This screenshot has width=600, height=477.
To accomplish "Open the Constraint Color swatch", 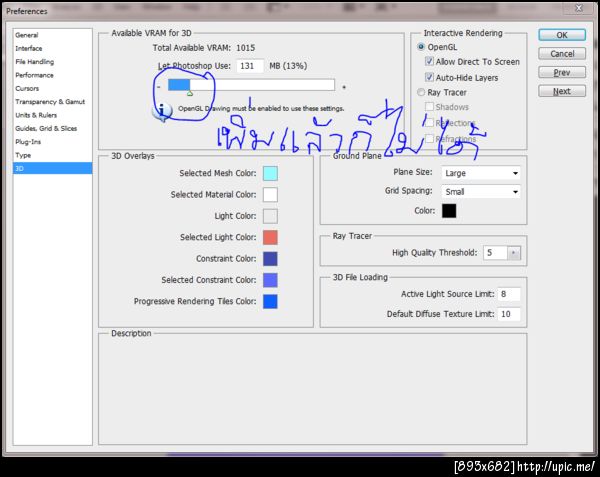I will click(x=270, y=259).
